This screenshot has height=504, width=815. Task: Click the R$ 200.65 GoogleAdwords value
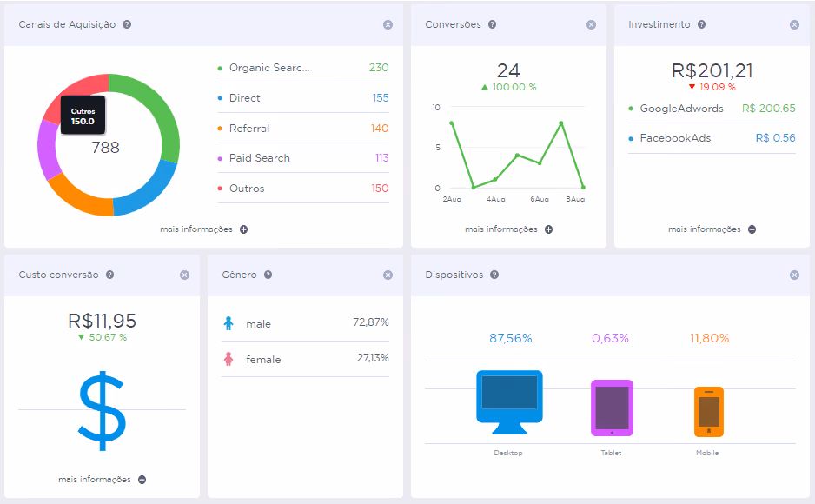coord(768,109)
